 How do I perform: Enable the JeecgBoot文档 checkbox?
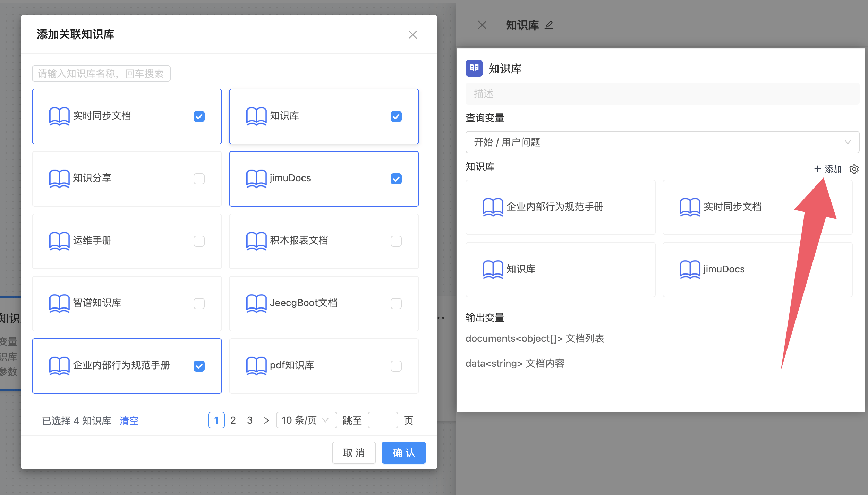(396, 304)
